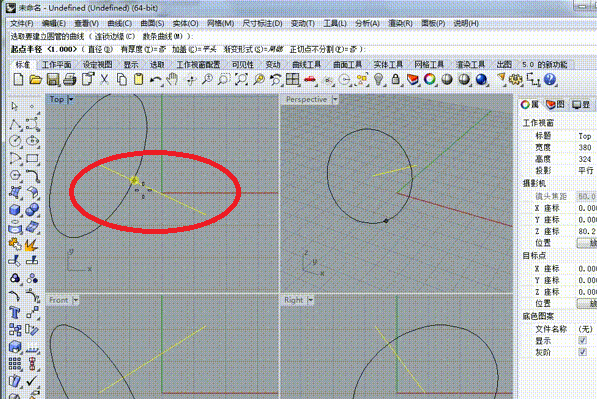The width and height of the screenshot is (597, 399).
Task: Click the 加盖 command option
Action: click(194, 49)
